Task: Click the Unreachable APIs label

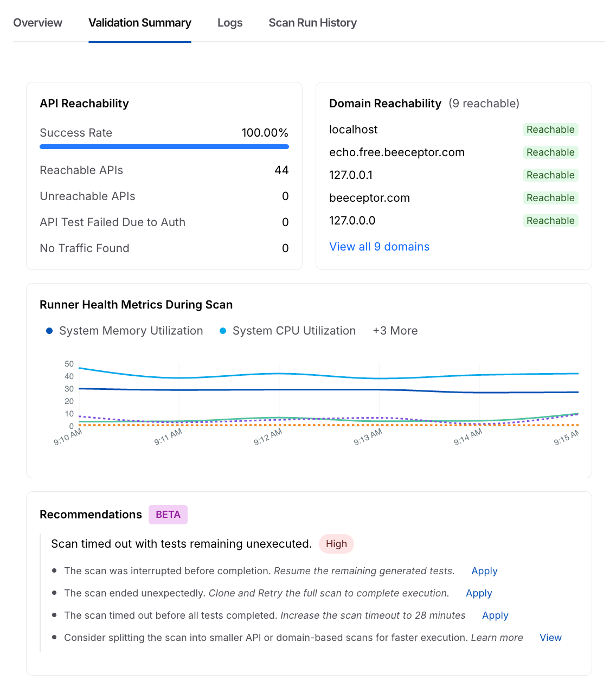Action: [x=87, y=196]
